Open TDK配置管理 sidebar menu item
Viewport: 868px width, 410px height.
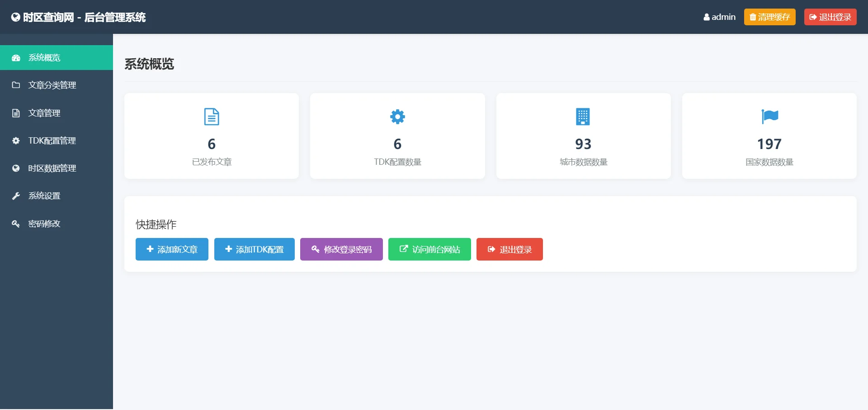tap(52, 140)
